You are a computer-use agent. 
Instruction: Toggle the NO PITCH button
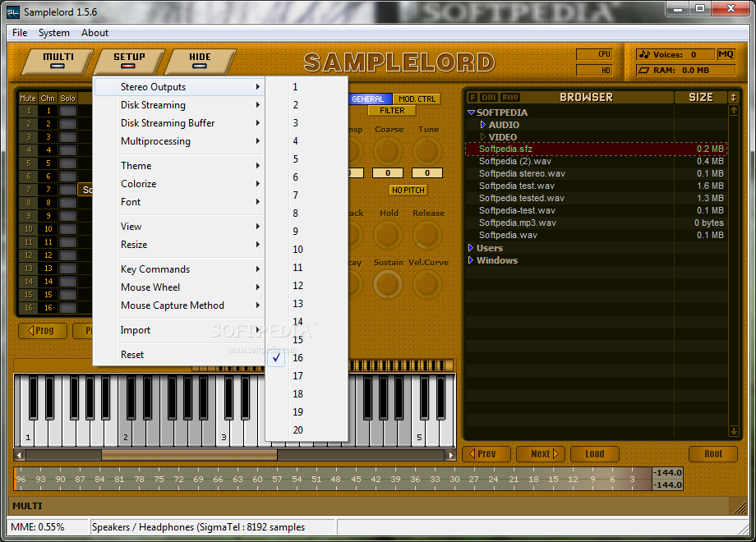408,191
